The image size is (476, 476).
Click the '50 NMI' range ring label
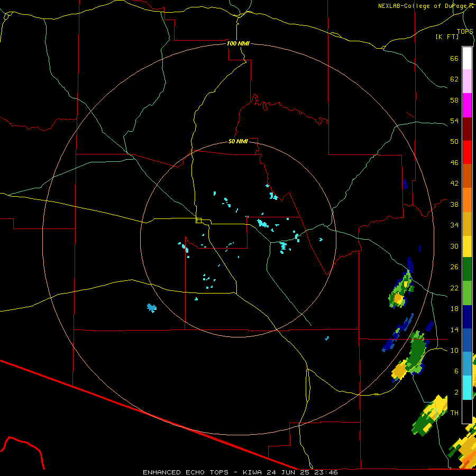tap(238, 141)
